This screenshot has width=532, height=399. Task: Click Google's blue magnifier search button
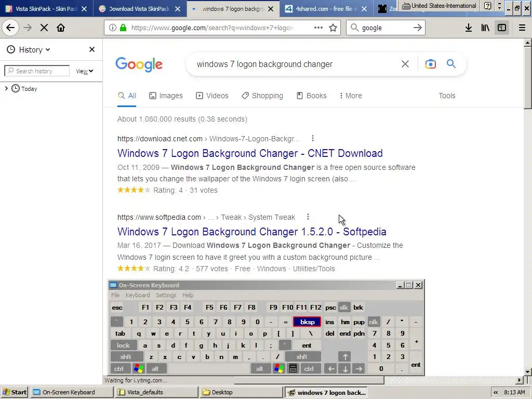(x=451, y=64)
